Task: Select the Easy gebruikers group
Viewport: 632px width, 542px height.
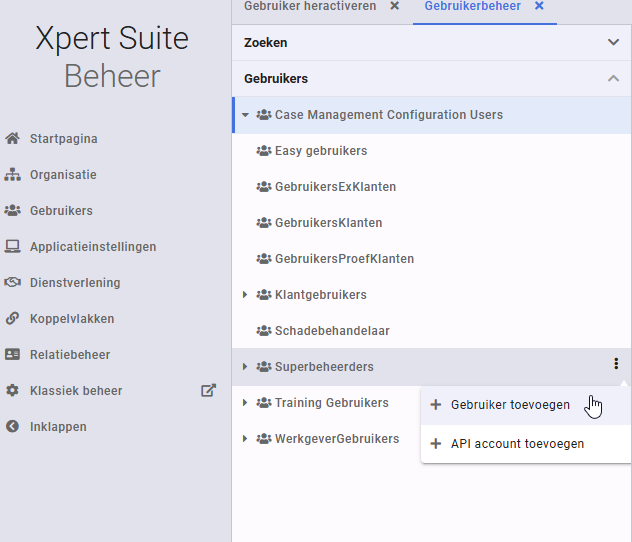Action: pos(321,151)
